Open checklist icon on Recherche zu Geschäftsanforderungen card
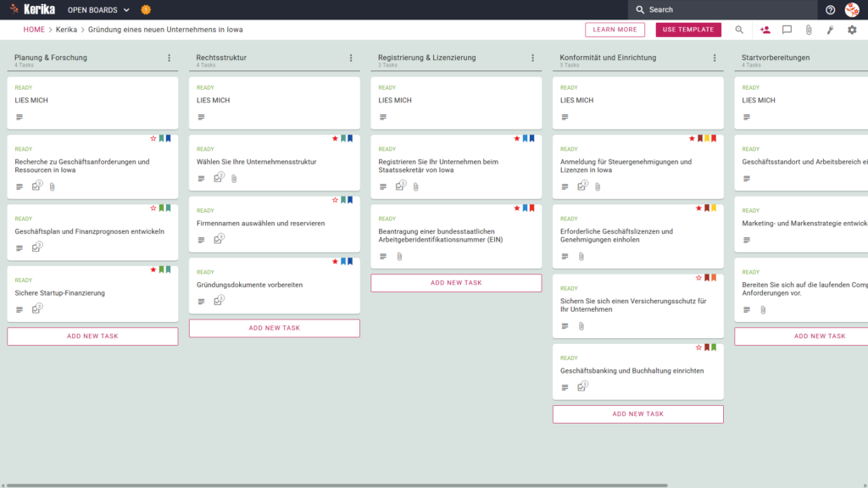 pos(36,186)
